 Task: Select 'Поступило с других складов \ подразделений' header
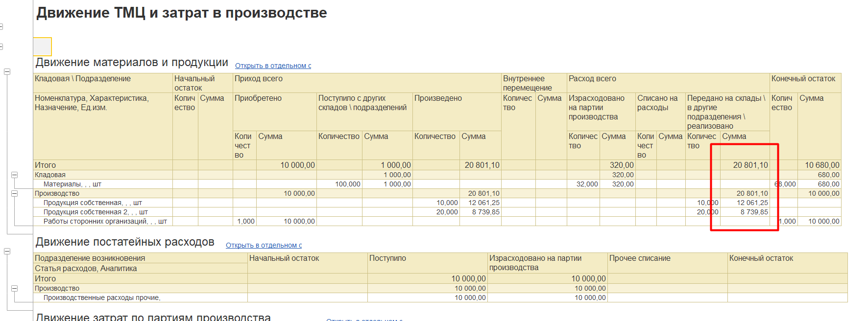[364, 112]
